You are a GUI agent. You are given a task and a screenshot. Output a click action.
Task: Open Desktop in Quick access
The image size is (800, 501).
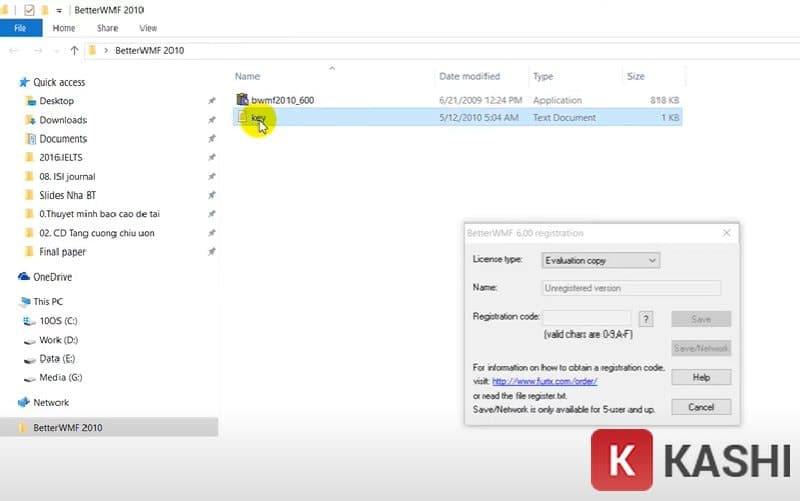tap(57, 101)
